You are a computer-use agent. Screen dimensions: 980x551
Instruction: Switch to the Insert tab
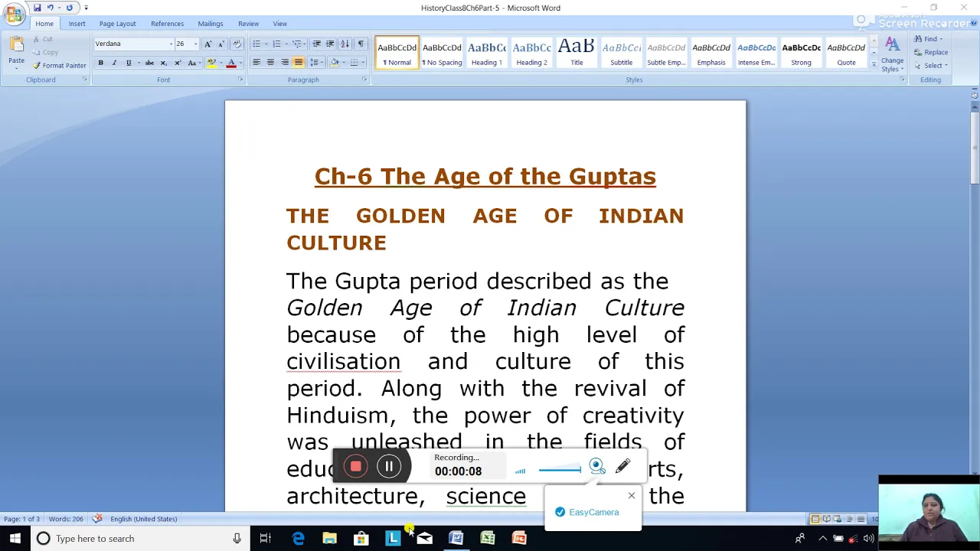[77, 24]
